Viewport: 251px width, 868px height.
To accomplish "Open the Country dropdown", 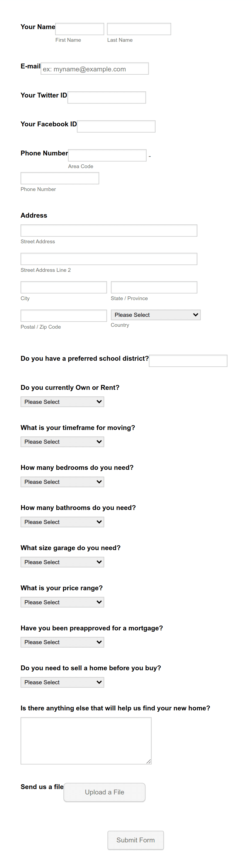I will click(155, 315).
